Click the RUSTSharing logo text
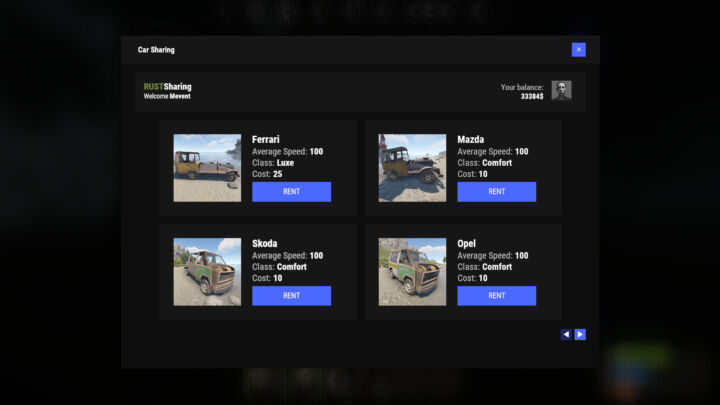Viewport: 720px width, 405px height. pos(167,87)
